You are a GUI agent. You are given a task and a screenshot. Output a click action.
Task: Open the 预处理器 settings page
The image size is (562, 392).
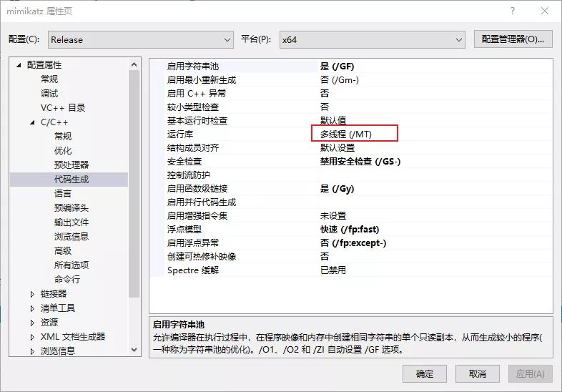pos(72,165)
